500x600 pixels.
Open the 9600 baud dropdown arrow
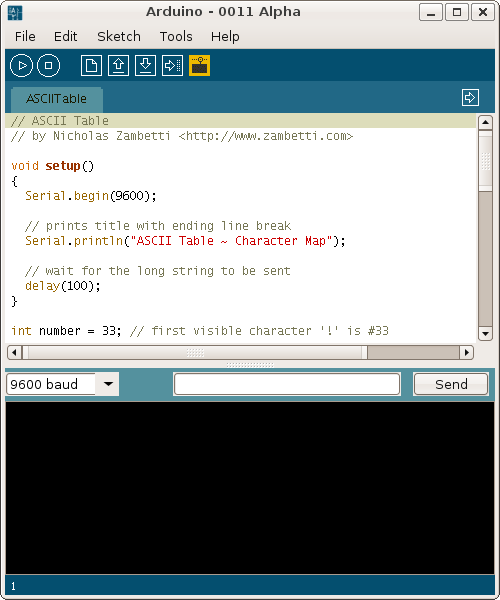click(108, 384)
